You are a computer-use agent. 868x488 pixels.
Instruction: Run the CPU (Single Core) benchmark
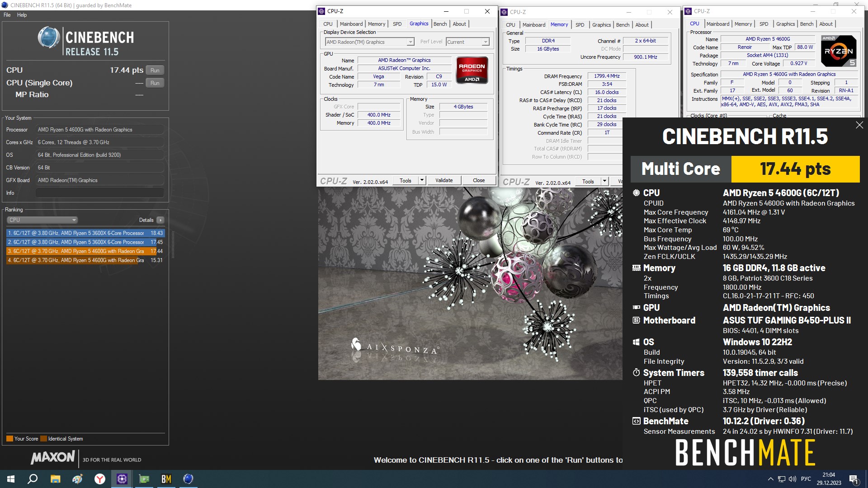click(155, 83)
